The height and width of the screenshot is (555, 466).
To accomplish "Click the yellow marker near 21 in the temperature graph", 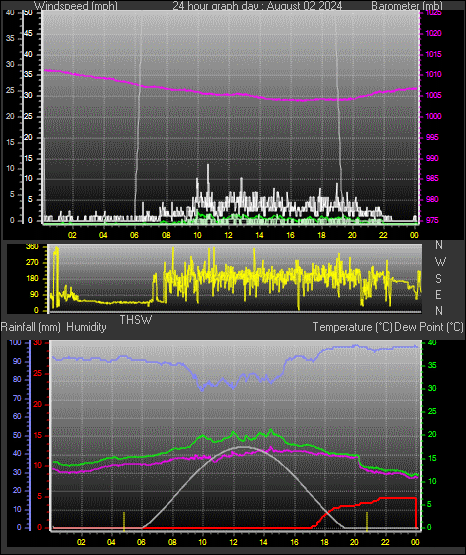I will pyautogui.click(x=367, y=521).
